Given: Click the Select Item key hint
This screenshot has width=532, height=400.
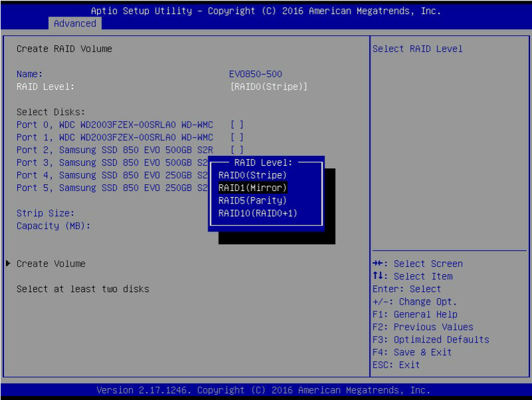Looking at the screenshot, I should pos(412,276).
